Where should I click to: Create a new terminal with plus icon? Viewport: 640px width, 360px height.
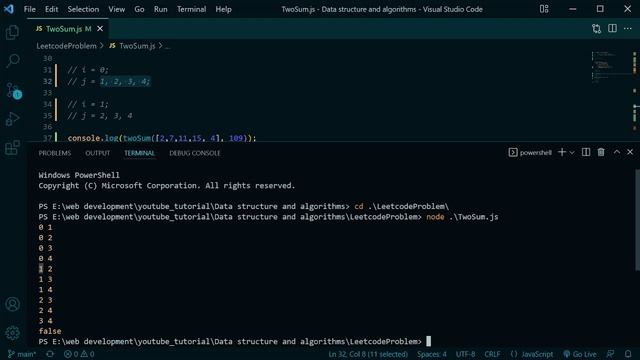(562, 152)
